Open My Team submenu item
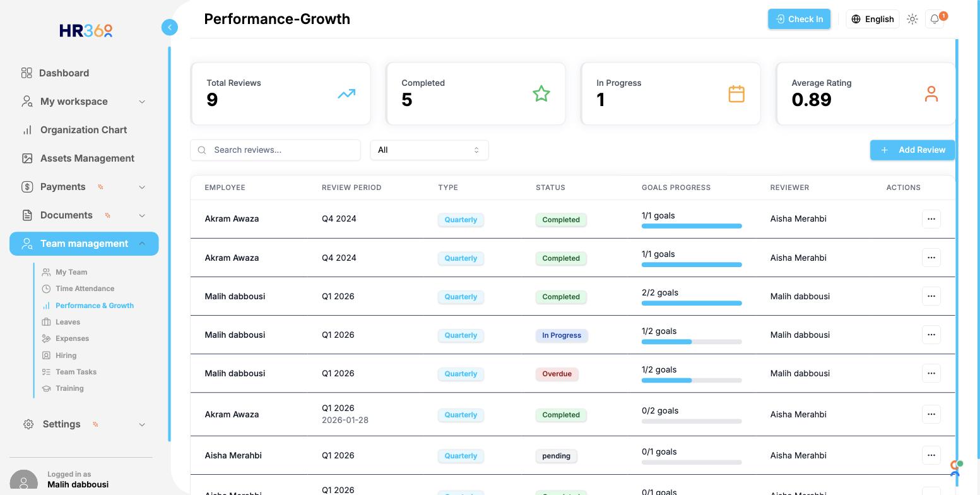The width and height of the screenshot is (980, 495). tap(71, 272)
